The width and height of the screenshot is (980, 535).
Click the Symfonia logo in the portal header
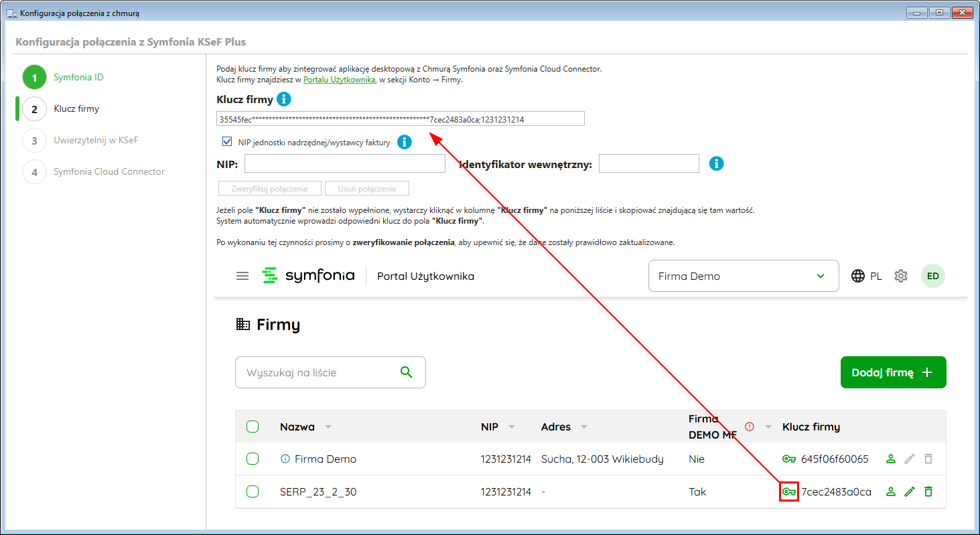pyautogui.click(x=308, y=276)
